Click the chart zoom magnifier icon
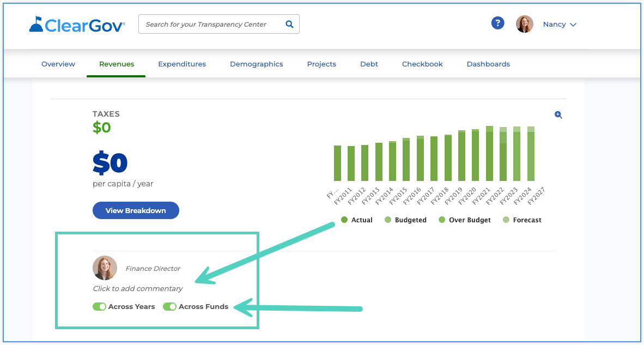644x345 pixels. click(x=558, y=115)
